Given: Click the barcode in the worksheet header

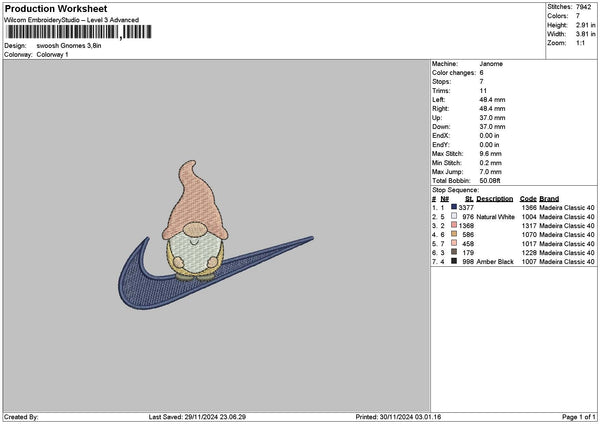Looking at the screenshot, I should click(78, 32).
